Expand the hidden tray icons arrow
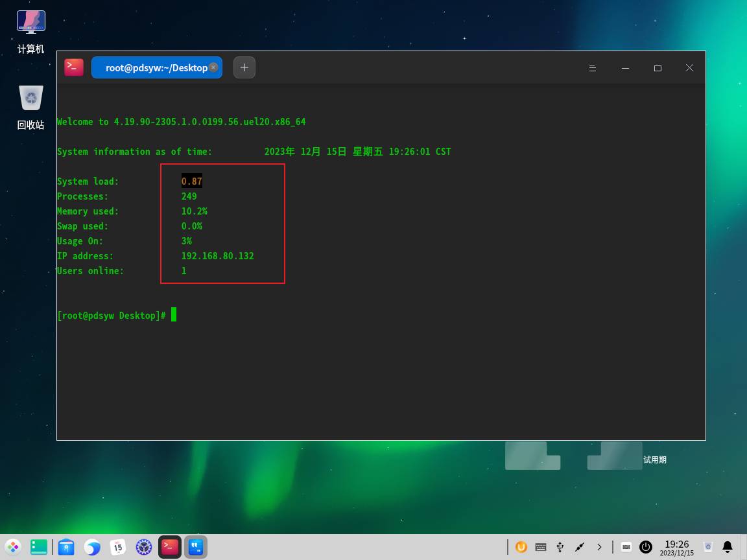Viewport: 747px width, 560px height. tap(599, 547)
